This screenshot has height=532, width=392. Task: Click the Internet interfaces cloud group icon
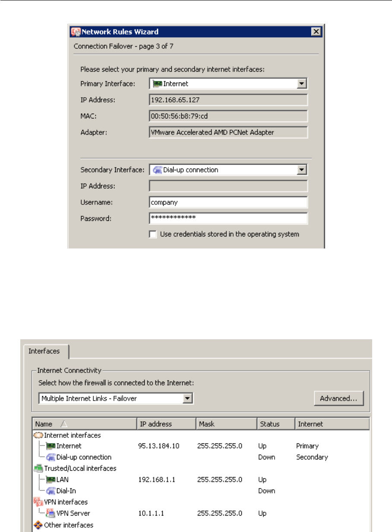point(38,435)
